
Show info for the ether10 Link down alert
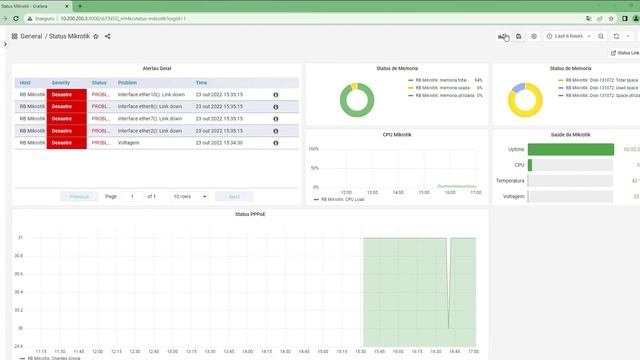[276, 95]
